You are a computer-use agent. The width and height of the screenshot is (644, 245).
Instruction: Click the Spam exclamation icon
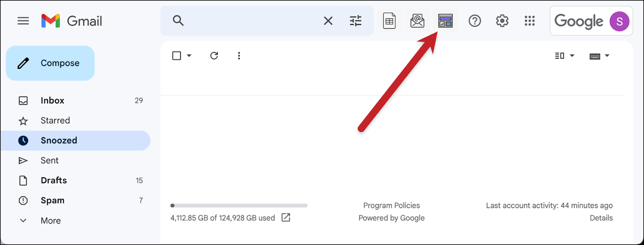[23, 201]
